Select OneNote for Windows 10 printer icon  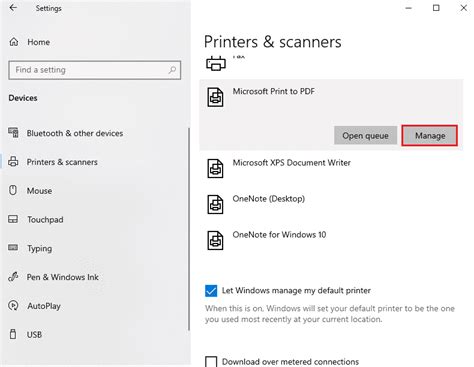coord(215,240)
